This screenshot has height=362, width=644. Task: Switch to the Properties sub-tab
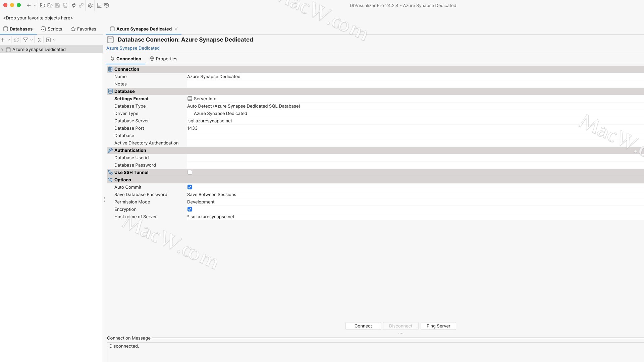pyautogui.click(x=163, y=59)
